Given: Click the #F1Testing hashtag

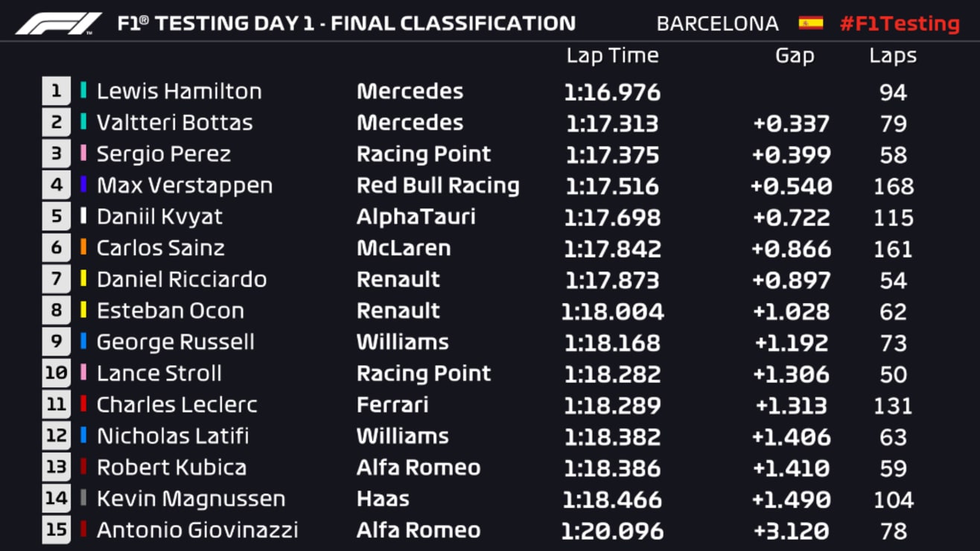Looking at the screenshot, I should pyautogui.click(x=900, y=24).
